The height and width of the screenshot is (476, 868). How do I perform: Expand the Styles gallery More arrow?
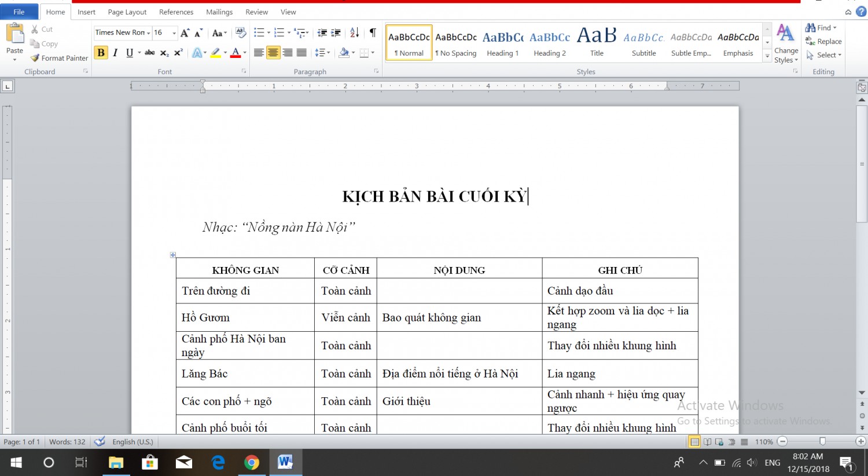click(x=767, y=56)
